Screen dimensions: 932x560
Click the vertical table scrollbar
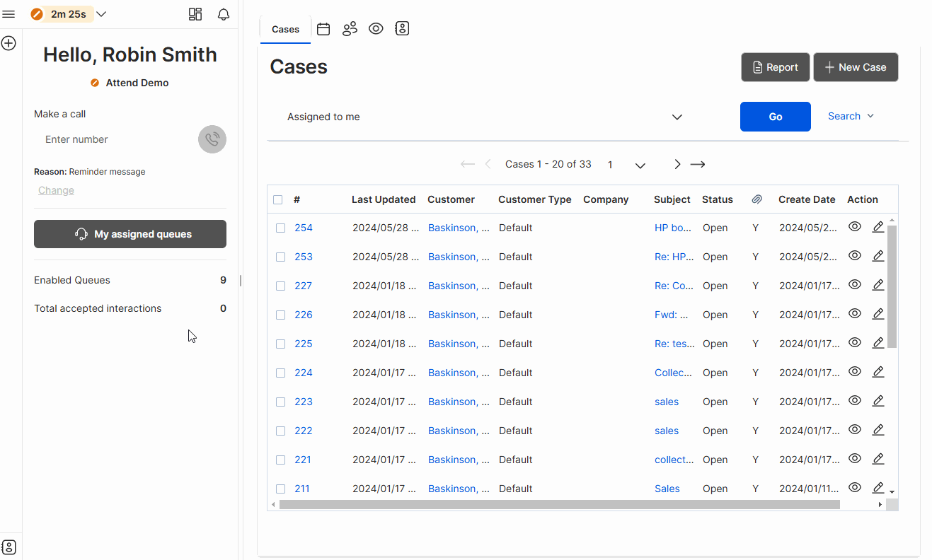(892, 286)
